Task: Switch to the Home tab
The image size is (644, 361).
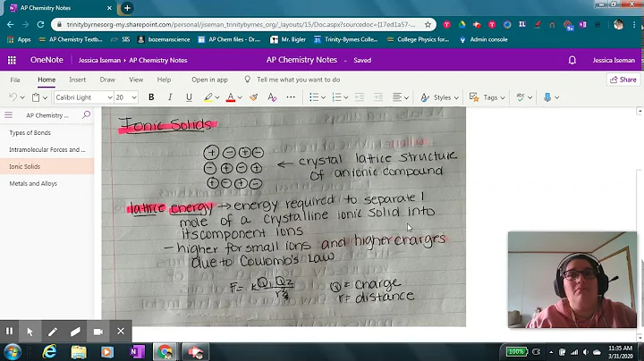Action: coord(47,80)
